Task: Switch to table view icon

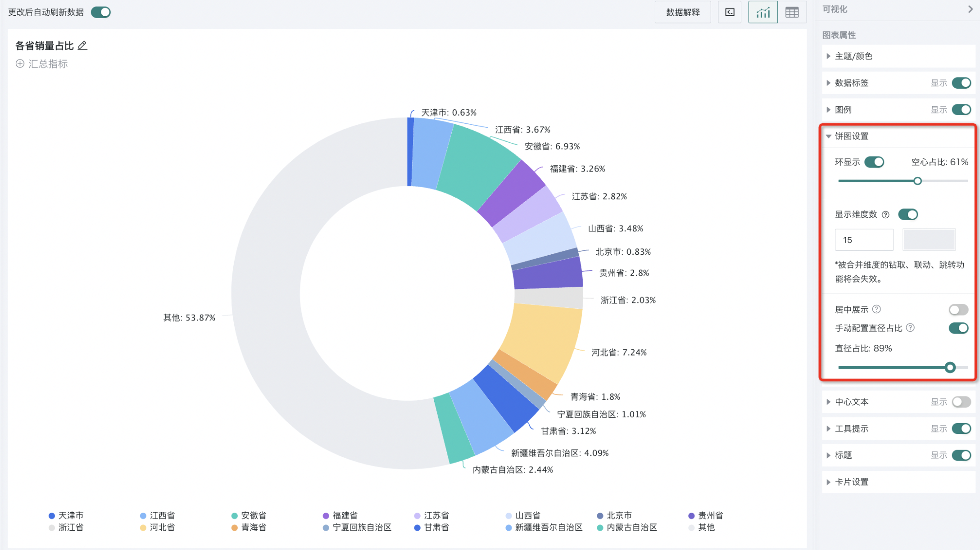Action: pyautogui.click(x=792, y=12)
